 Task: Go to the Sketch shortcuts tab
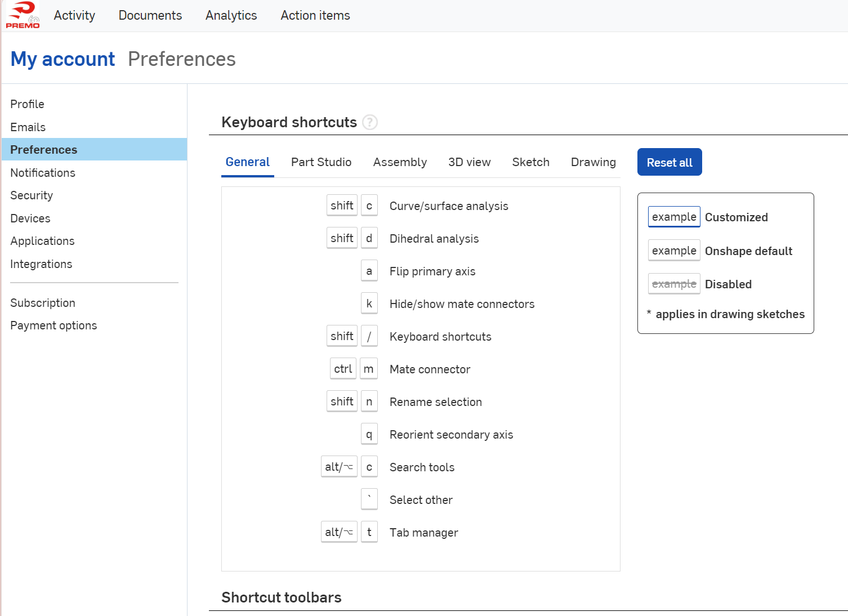coord(530,162)
